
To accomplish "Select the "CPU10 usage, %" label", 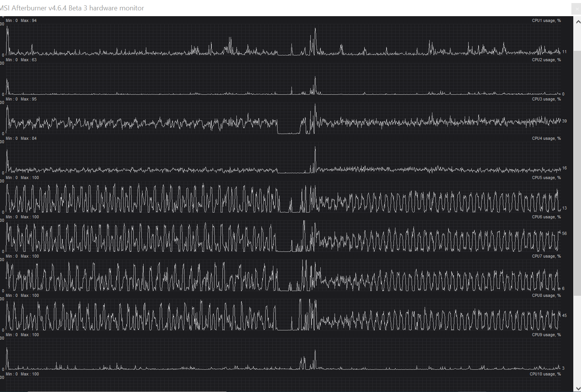I will (545, 374).
